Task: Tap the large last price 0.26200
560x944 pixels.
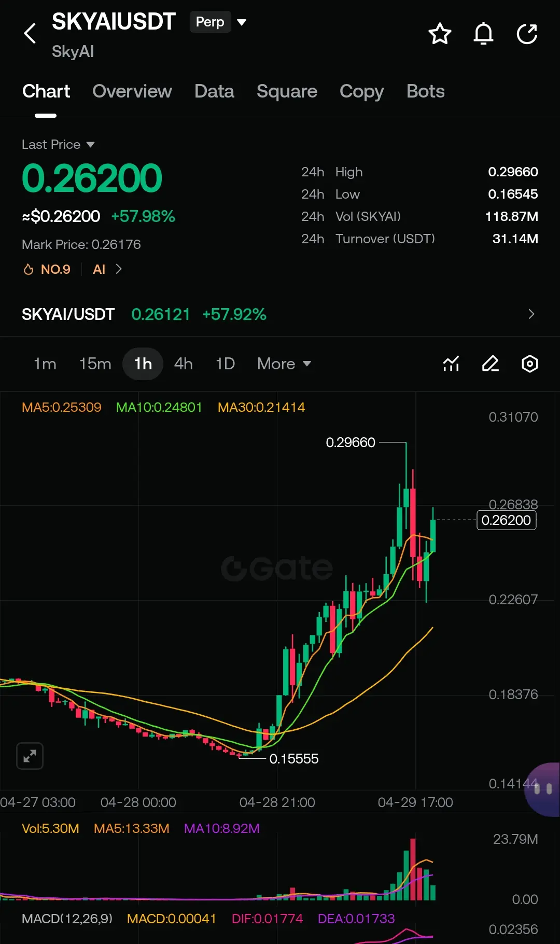Action: [92, 178]
